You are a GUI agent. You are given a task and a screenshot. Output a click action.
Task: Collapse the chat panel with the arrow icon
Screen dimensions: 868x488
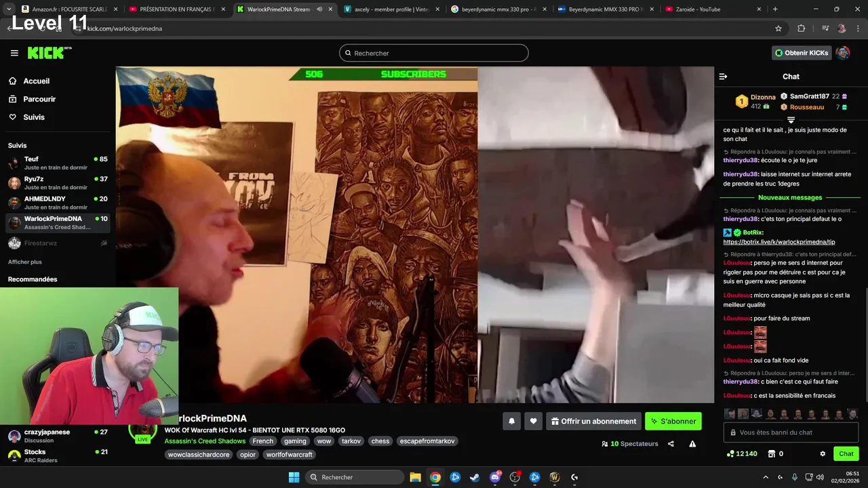[723, 77]
